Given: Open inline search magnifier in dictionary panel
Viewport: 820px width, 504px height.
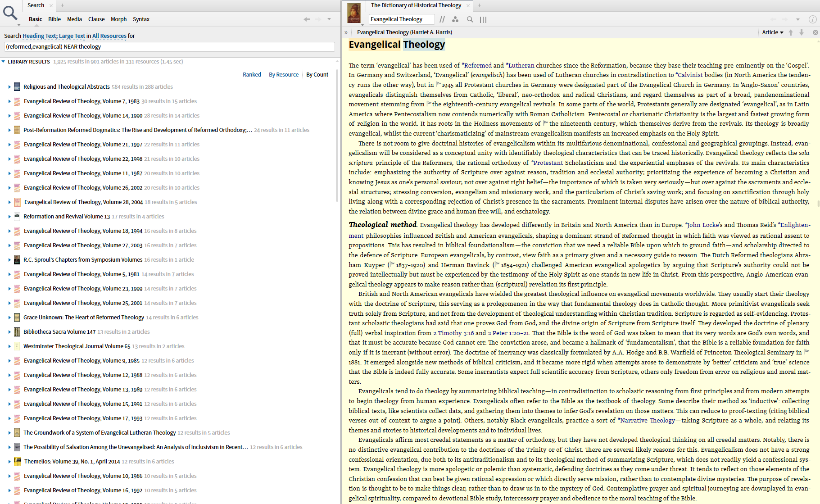Looking at the screenshot, I should 470,19.
